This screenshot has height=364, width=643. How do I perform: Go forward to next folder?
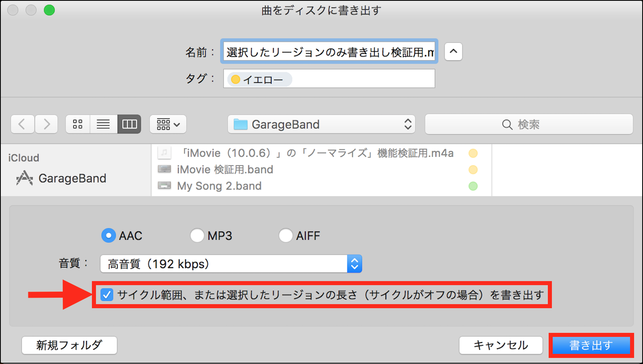tap(47, 124)
